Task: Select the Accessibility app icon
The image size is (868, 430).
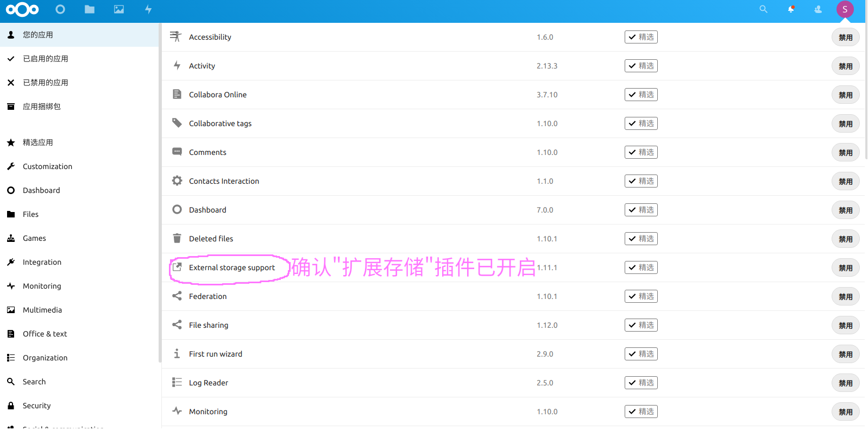Action: click(175, 36)
